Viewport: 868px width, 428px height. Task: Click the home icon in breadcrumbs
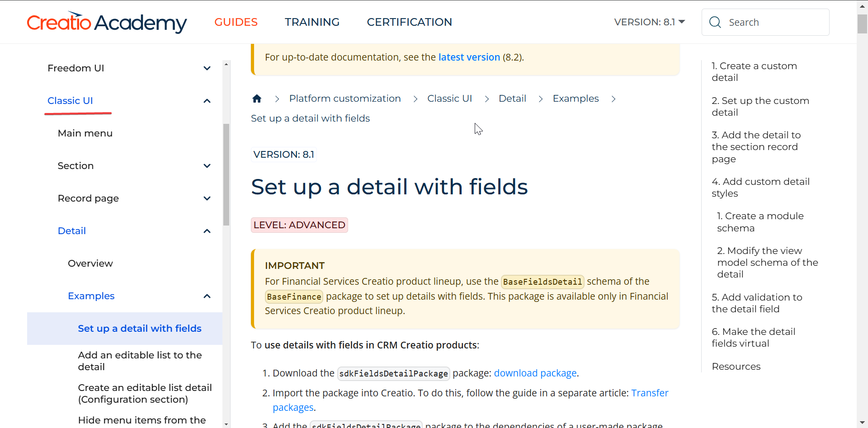[257, 99]
